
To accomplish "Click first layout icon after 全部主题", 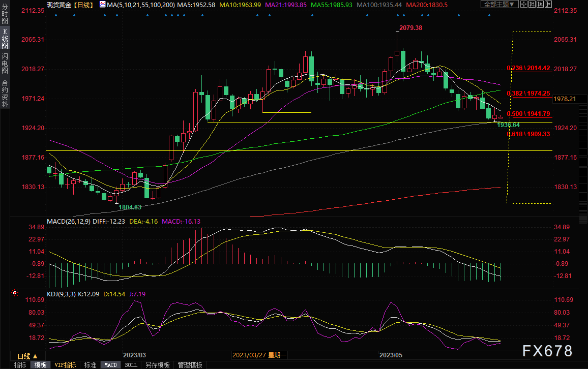I will pyautogui.click(x=524, y=5).
